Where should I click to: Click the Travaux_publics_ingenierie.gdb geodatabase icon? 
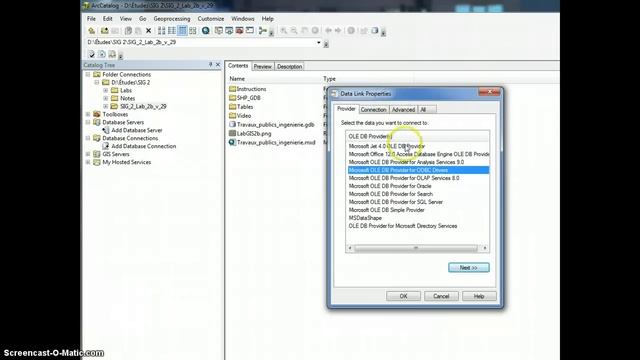232,124
